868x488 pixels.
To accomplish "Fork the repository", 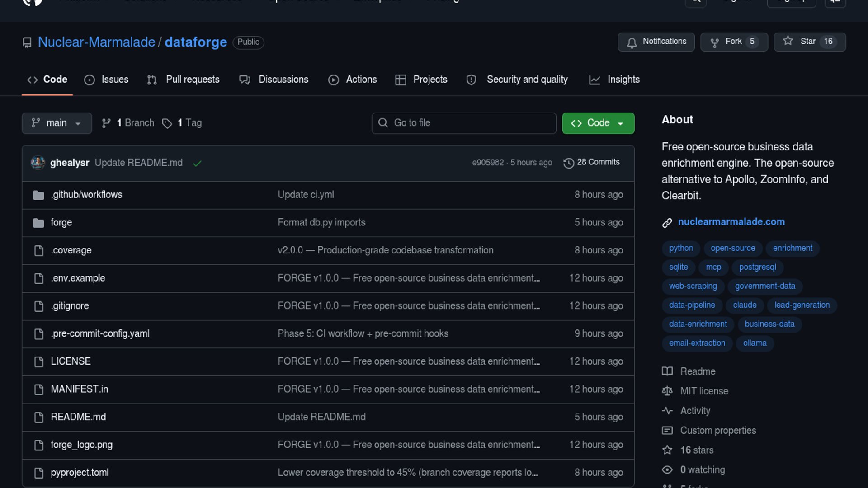I will (733, 42).
